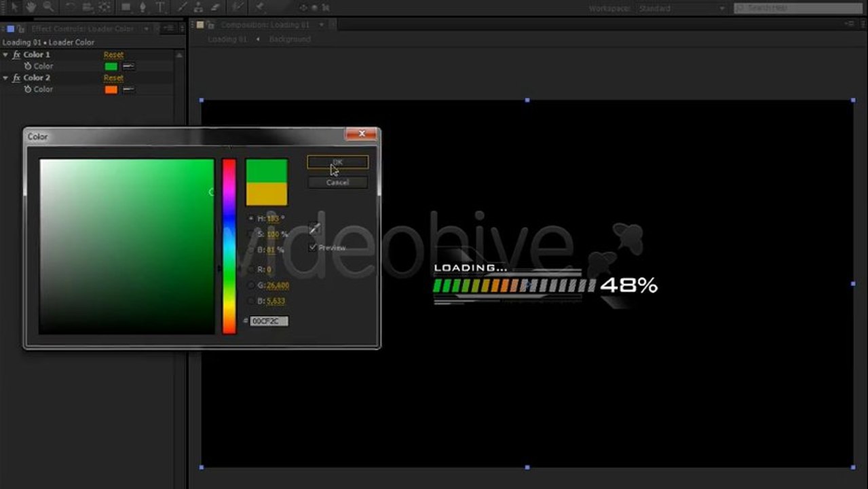Screen dimensions: 868x489
Task: Select the G green radio button
Action: [x=251, y=285]
